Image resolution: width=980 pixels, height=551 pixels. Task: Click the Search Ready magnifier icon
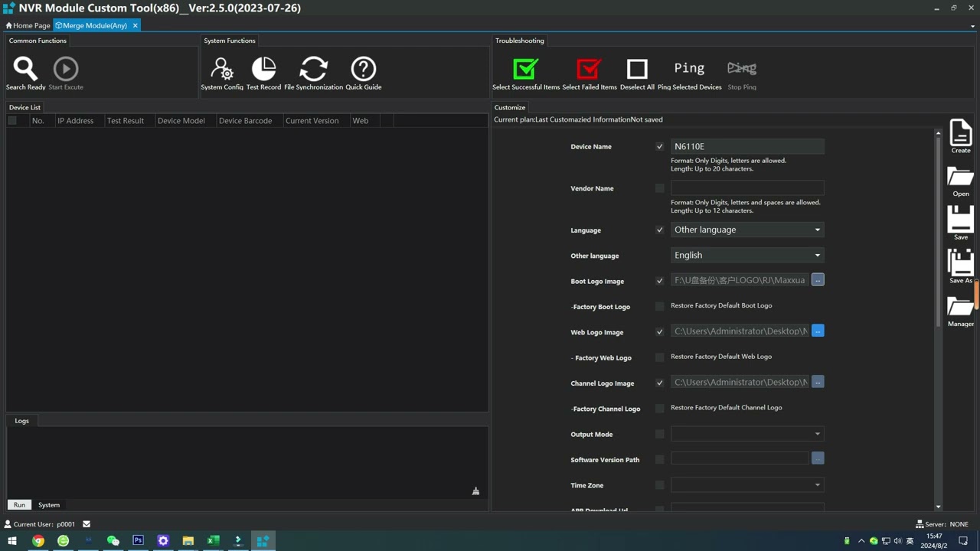(x=25, y=70)
